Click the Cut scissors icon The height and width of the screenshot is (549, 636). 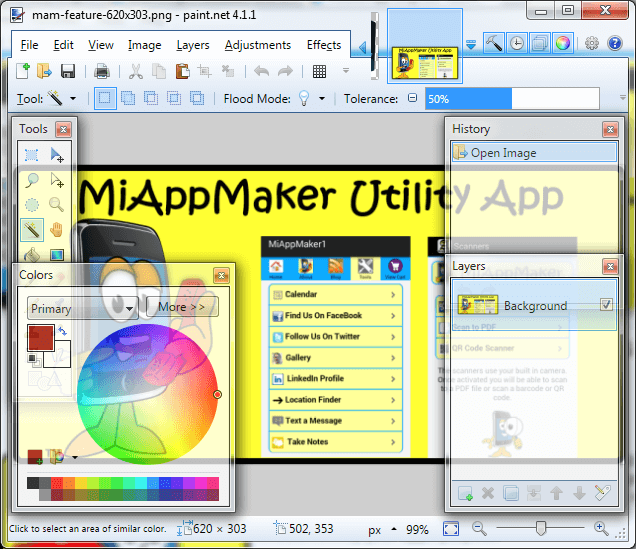pyautogui.click(x=136, y=71)
